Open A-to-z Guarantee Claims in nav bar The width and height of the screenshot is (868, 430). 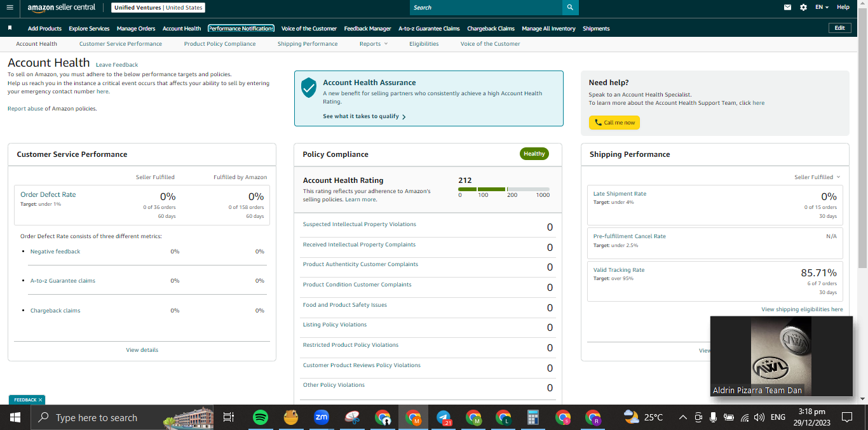pos(429,29)
